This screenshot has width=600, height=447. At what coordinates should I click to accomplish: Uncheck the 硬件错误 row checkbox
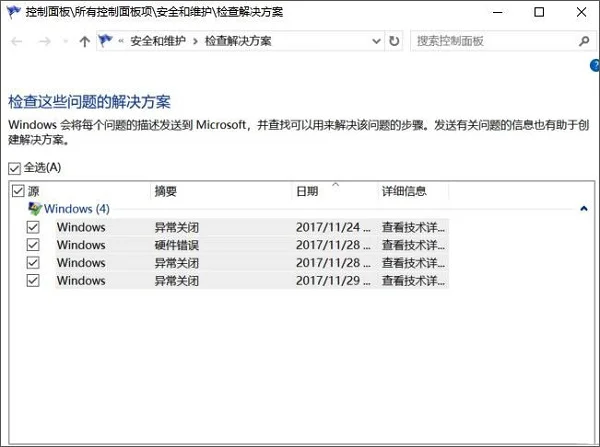click(x=33, y=245)
